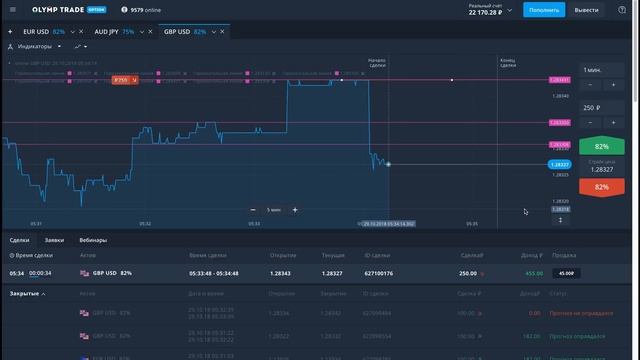Click the topmost pink price label on axis
This screenshot has width=640, height=360.
click(559, 80)
